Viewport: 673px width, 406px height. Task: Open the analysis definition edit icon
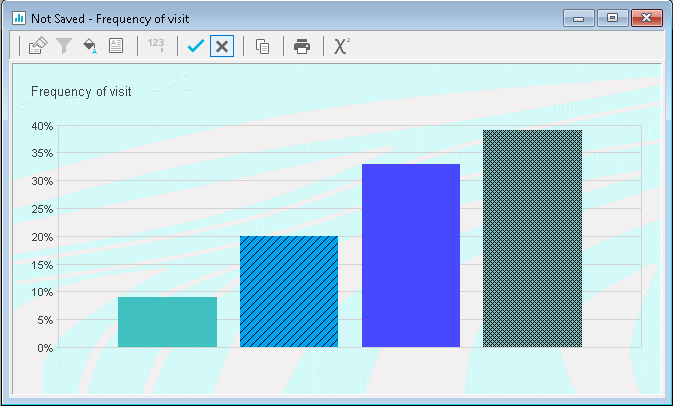(38, 45)
